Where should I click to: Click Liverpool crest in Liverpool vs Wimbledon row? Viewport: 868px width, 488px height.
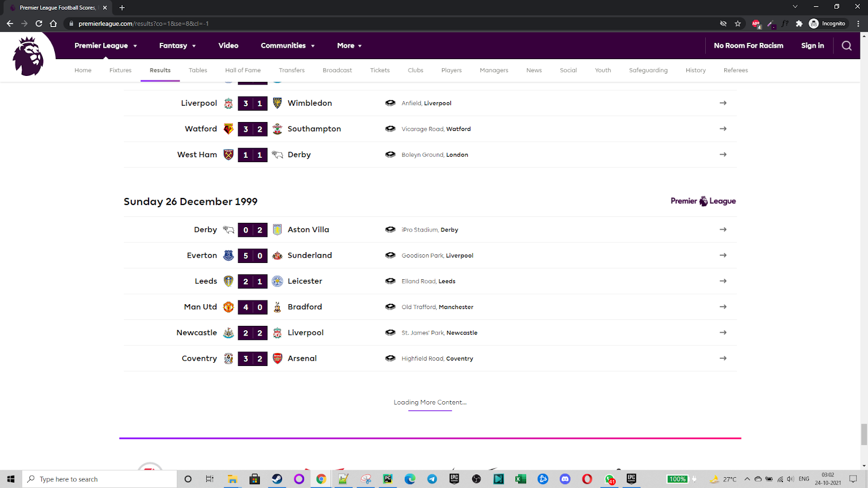[x=228, y=103]
